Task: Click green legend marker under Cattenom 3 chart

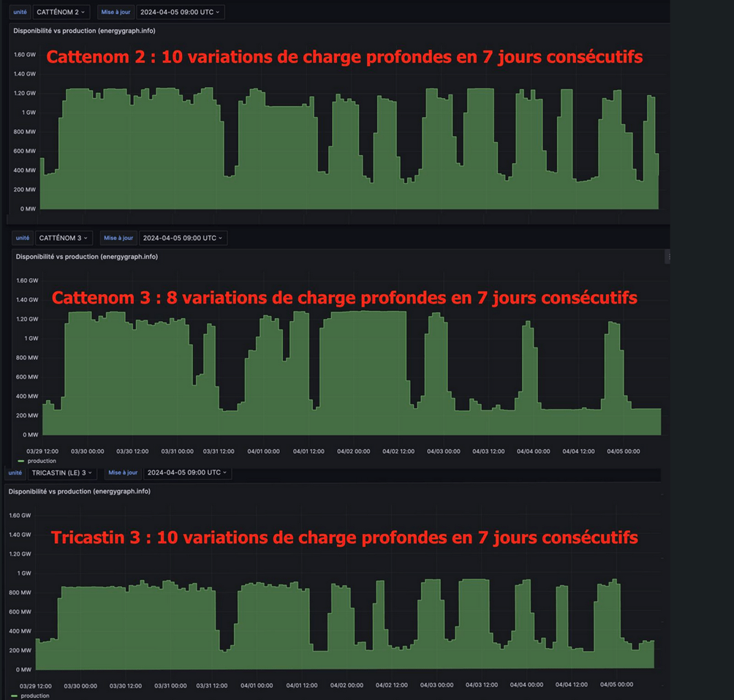Action: [20, 461]
